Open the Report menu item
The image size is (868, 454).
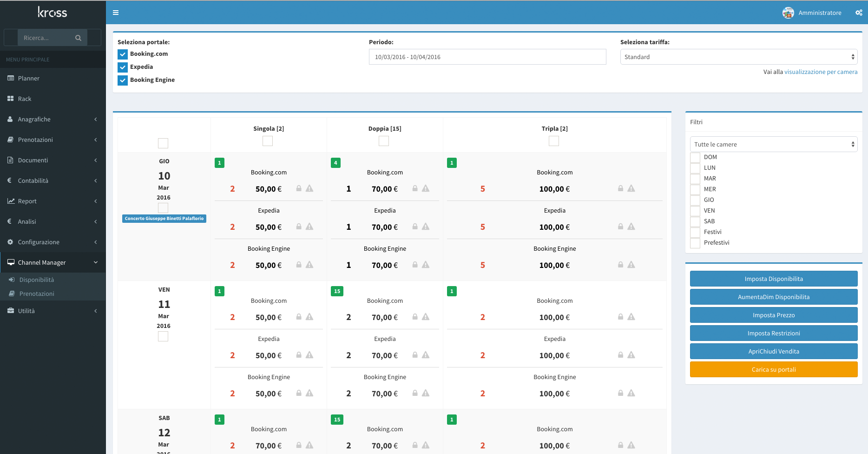53,201
